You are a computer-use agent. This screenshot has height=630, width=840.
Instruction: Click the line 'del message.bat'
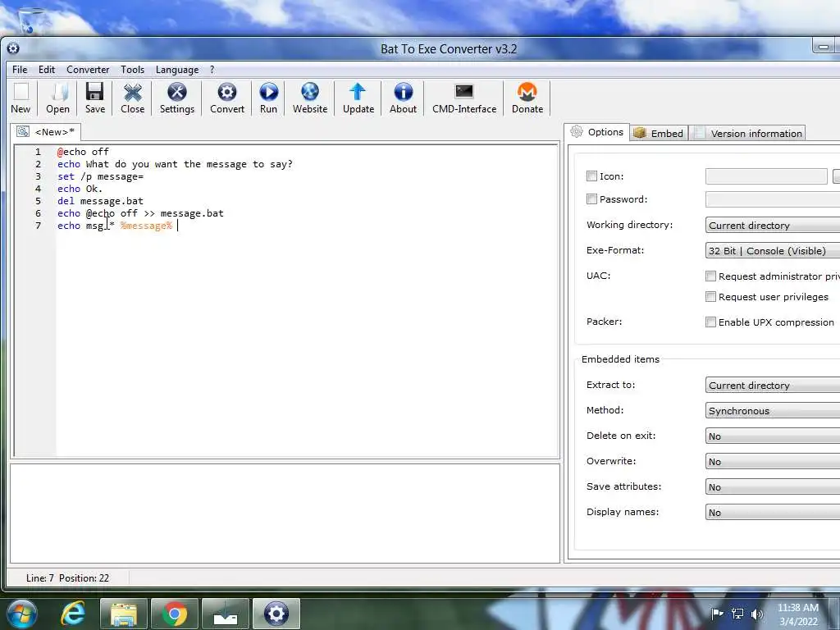pyautogui.click(x=100, y=201)
